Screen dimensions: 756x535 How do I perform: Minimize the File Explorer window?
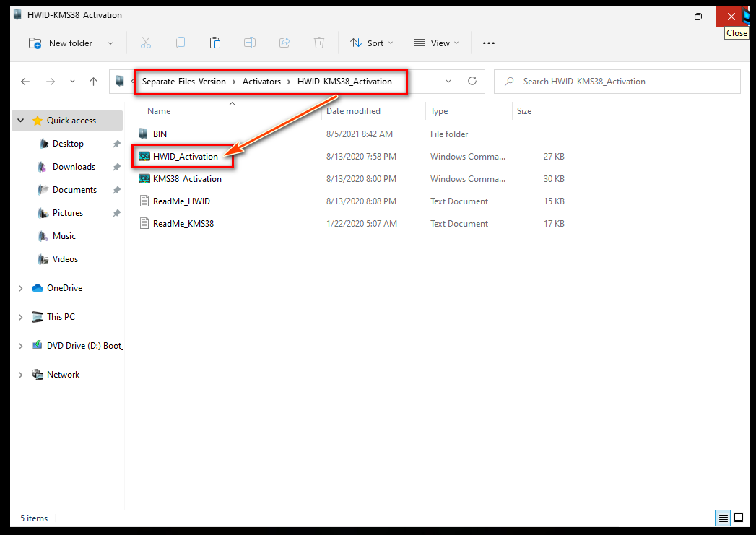pyautogui.click(x=666, y=17)
